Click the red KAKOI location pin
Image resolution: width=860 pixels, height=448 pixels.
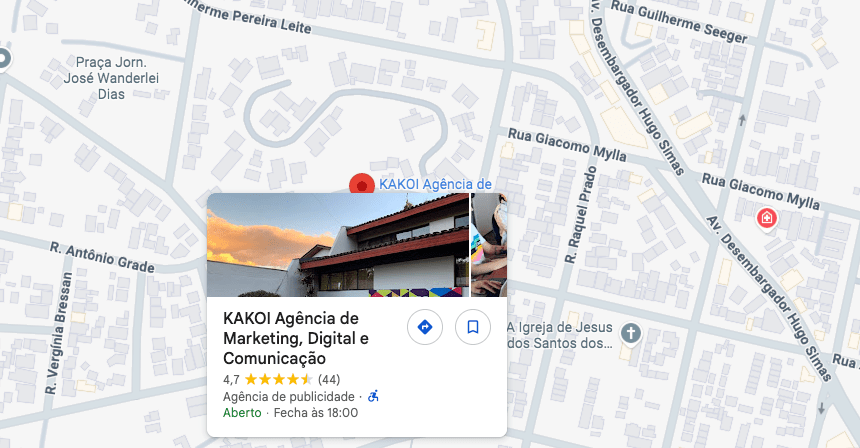pos(361,185)
